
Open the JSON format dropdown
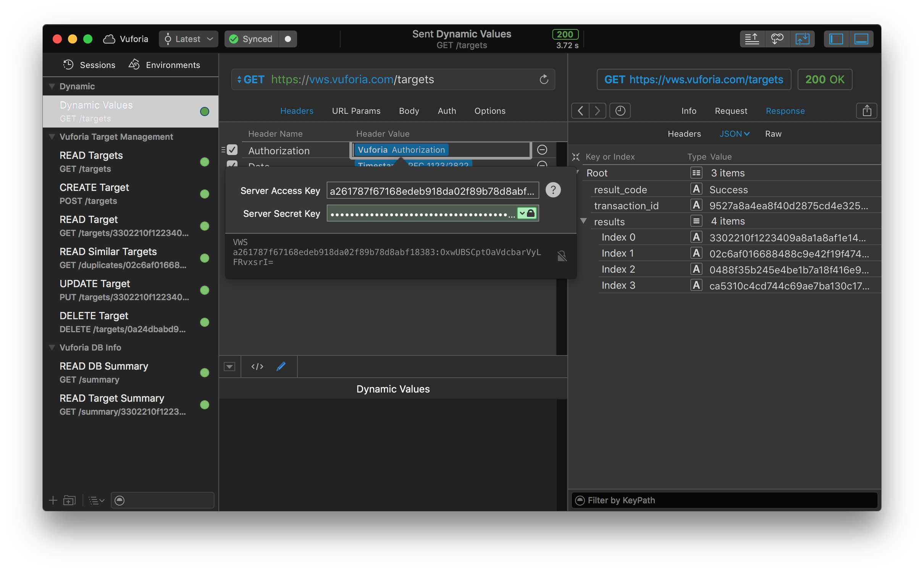pos(734,134)
